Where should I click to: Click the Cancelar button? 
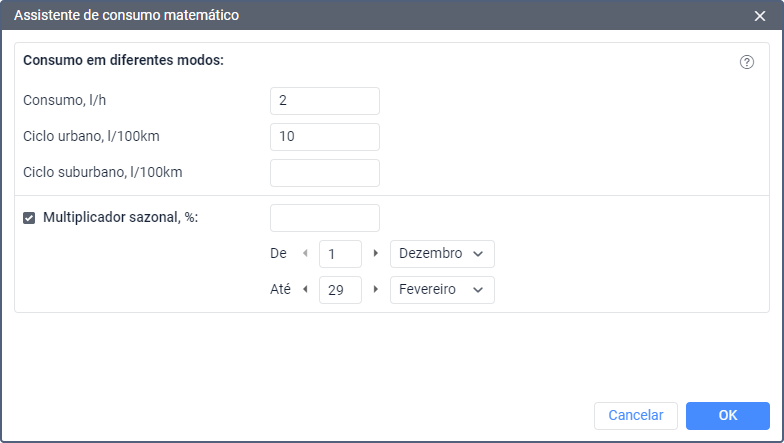pyautogui.click(x=636, y=416)
